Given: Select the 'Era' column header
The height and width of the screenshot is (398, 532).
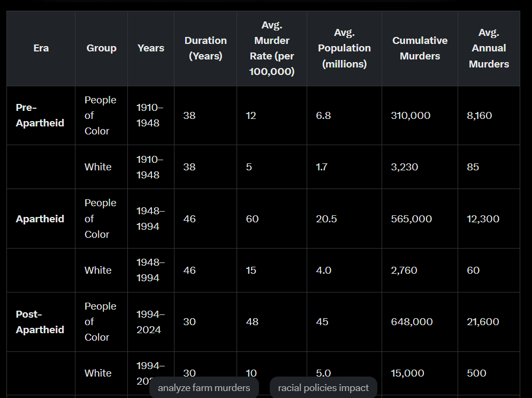Looking at the screenshot, I should (41, 48).
